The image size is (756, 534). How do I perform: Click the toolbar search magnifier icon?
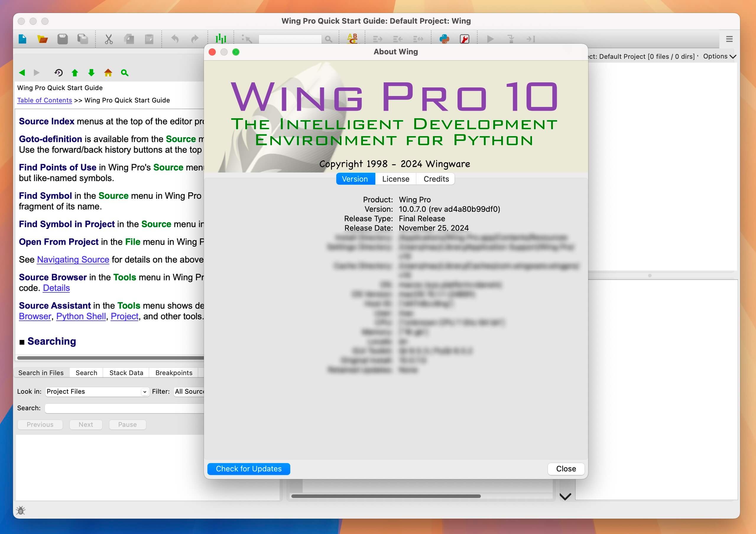(328, 39)
